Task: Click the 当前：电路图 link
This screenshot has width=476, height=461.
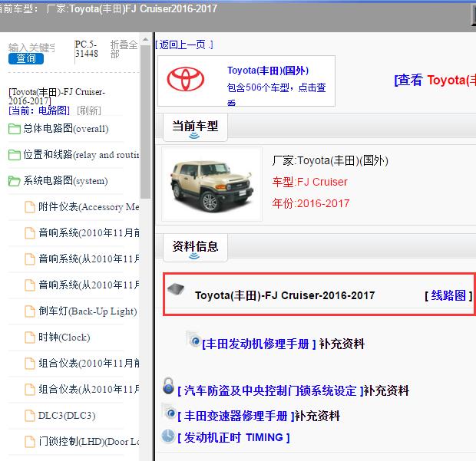Action: tap(39, 110)
